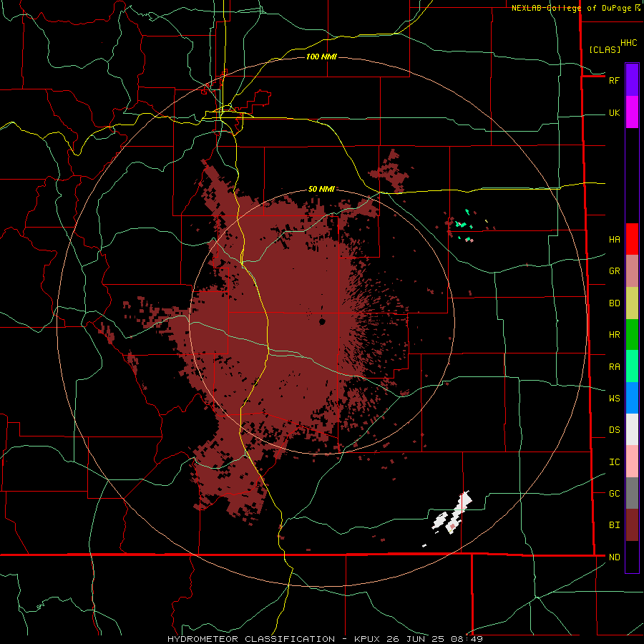Click the "26 JUN 25 08:49" timestamp
Screen dimensions: 644x644
[434, 639]
